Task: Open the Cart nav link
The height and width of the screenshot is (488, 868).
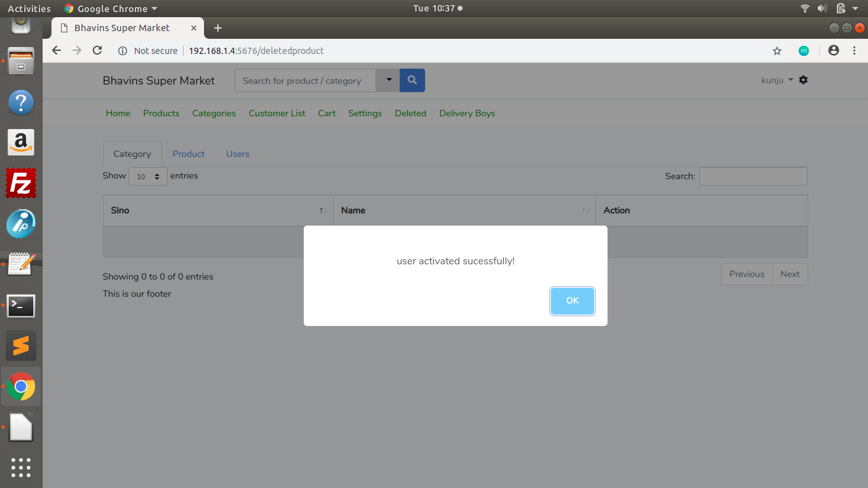Action: (327, 113)
